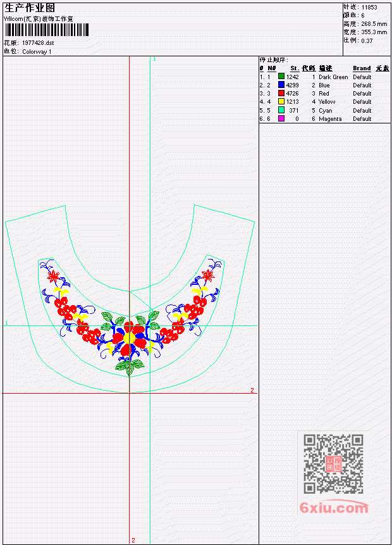Click the Colorway 1 label

point(37,52)
